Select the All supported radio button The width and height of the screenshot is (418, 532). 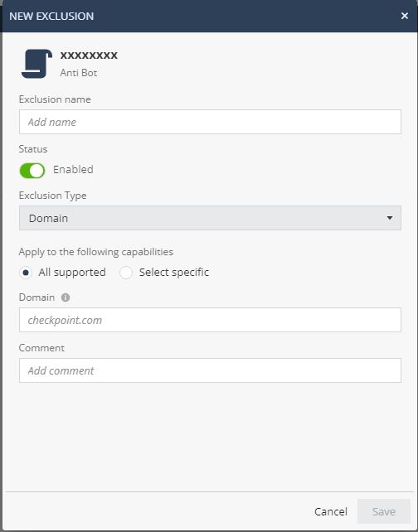coord(26,273)
